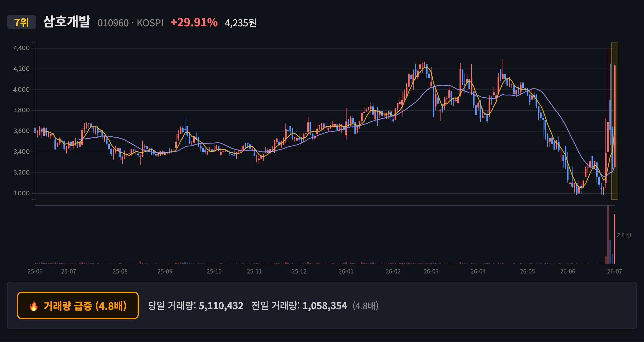This screenshot has height=342, width=644.
Task: Click the 26-07 date axis label
Action: (x=614, y=271)
